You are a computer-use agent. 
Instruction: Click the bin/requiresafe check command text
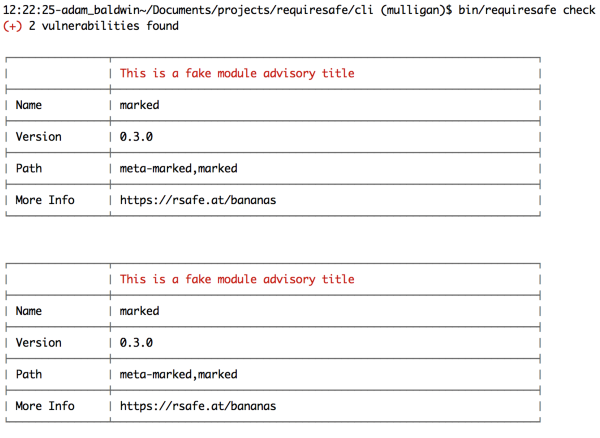(527, 10)
